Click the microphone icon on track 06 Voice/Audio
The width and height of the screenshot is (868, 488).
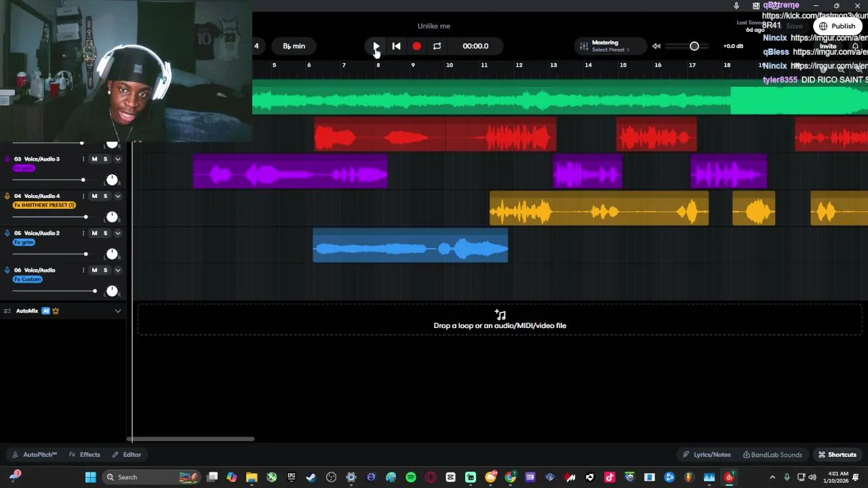click(7, 270)
